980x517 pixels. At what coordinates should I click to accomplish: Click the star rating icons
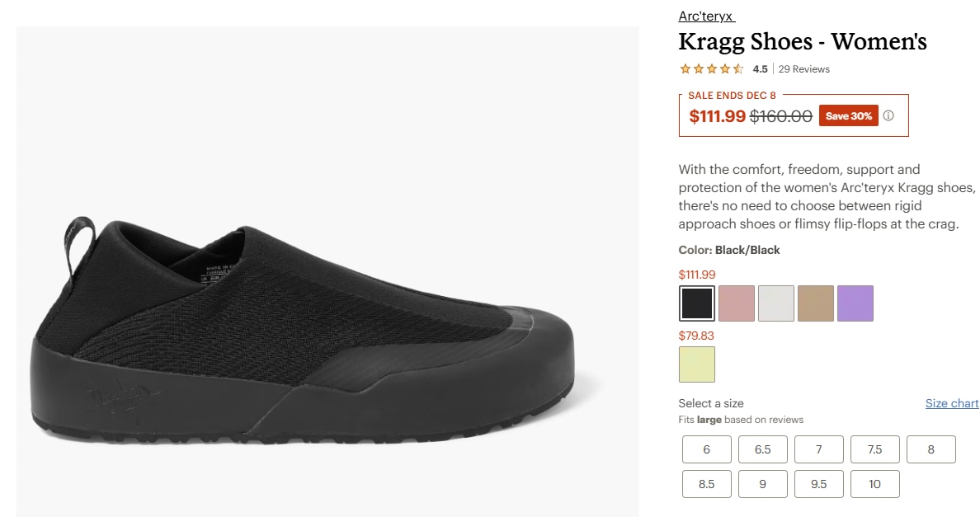pyautogui.click(x=711, y=69)
